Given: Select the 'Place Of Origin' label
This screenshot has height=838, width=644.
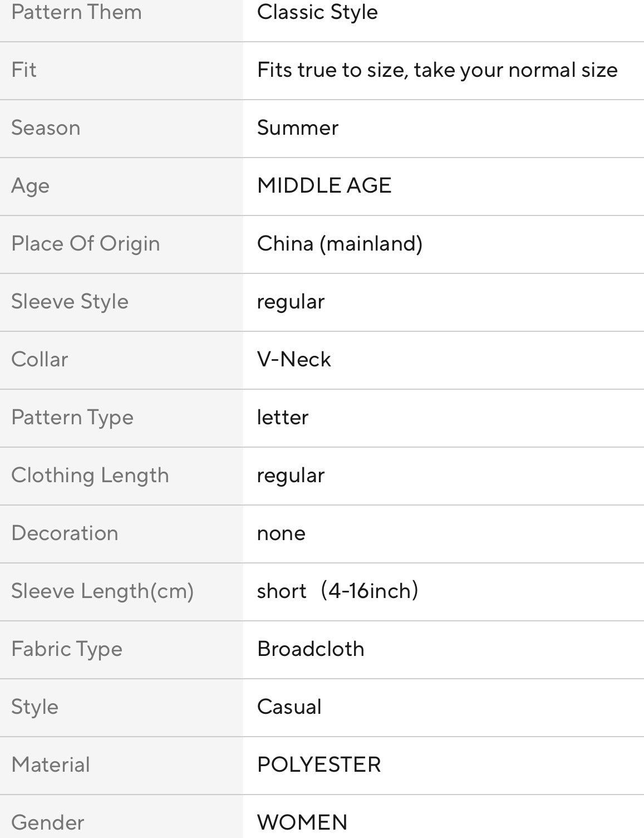Looking at the screenshot, I should tap(85, 244).
